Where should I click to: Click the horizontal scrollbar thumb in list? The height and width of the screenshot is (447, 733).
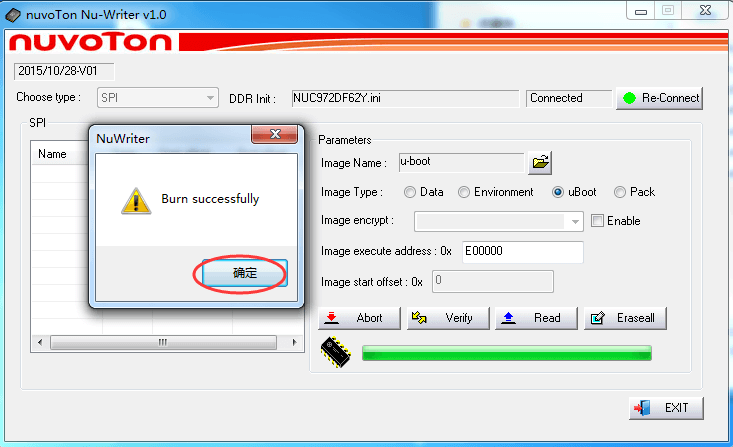tap(163, 342)
